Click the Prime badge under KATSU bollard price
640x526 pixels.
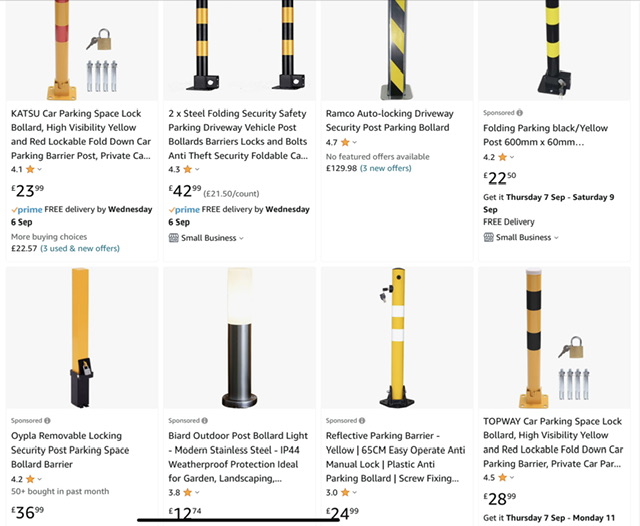click(25, 210)
